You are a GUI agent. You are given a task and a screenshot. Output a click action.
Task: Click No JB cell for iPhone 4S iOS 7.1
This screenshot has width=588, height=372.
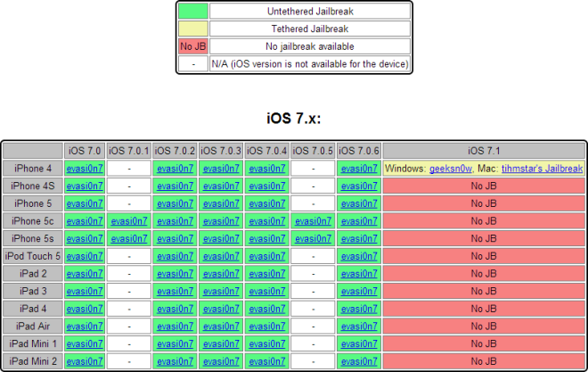tap(484, 186)
